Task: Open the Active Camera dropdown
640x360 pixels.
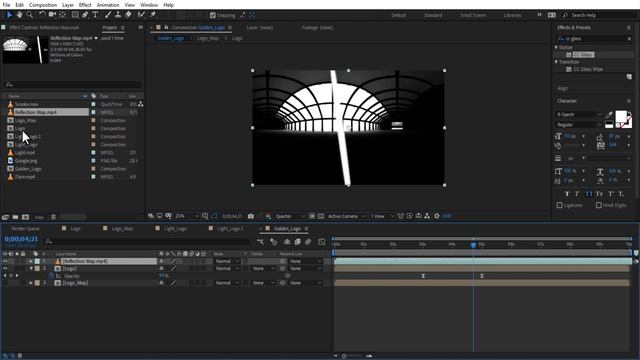Action: click(346, 216)
